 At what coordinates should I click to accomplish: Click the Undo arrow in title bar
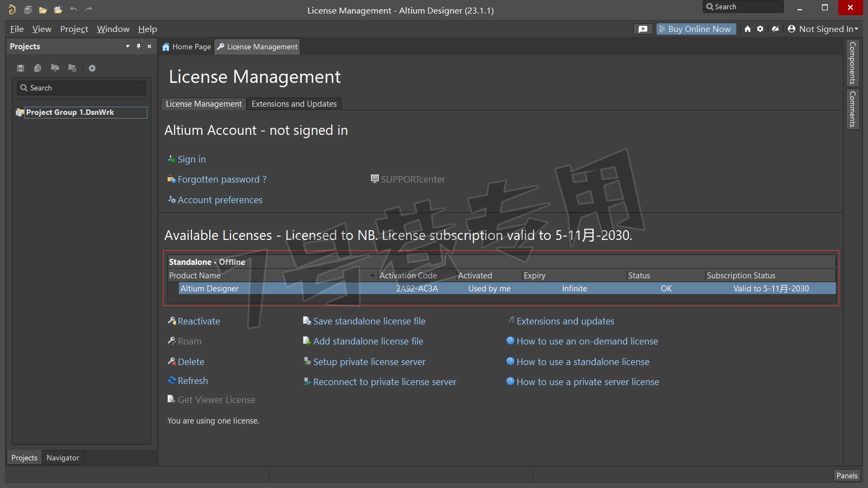pyautogui.click(x=74, y=9)
